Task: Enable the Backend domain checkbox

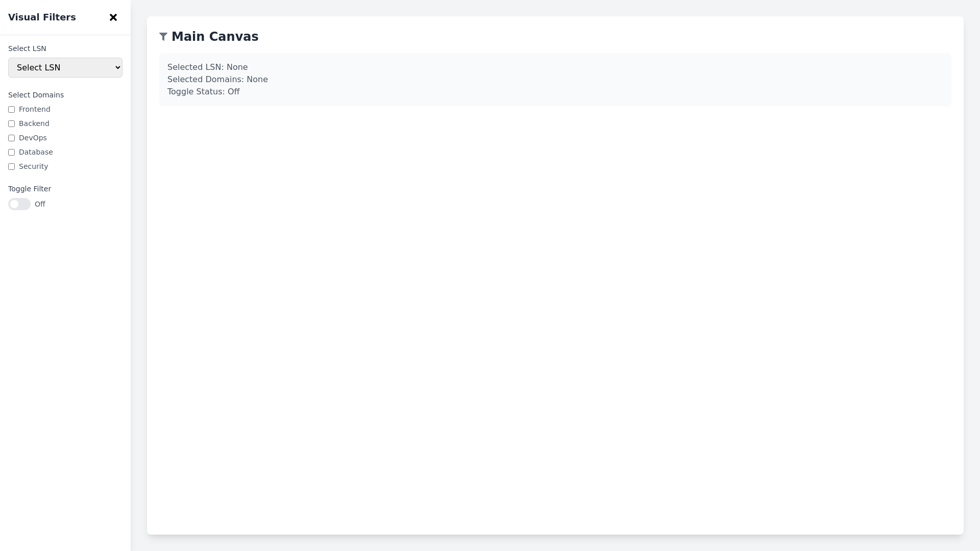Action: click(11, 123)
